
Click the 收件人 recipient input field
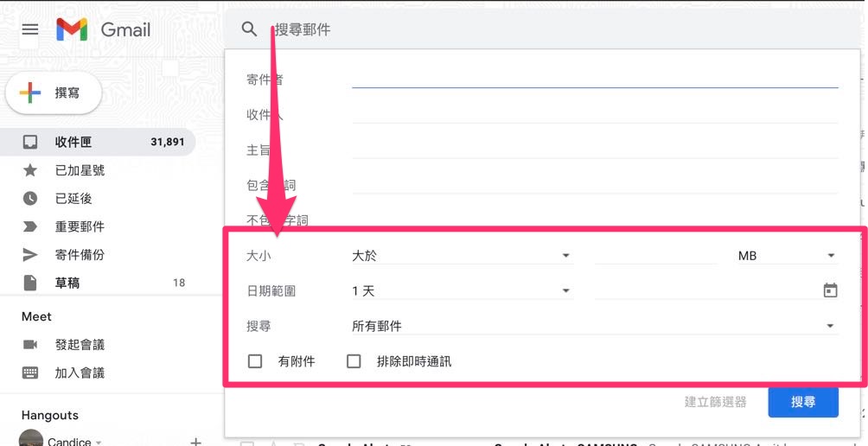[x=595, y=115]
